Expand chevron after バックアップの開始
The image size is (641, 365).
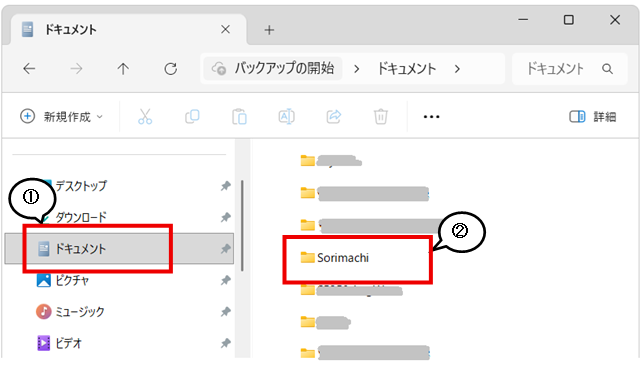[356, 69]
